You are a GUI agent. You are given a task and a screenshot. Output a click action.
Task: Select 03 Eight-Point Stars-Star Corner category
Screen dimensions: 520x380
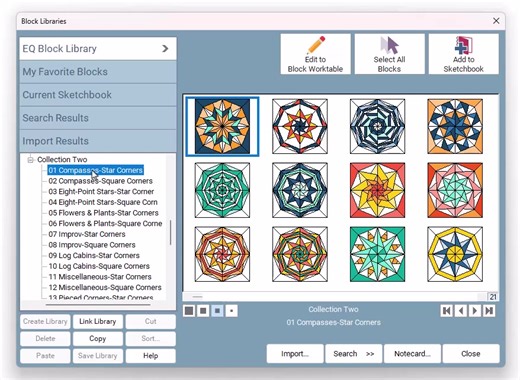tap(101, 191)
